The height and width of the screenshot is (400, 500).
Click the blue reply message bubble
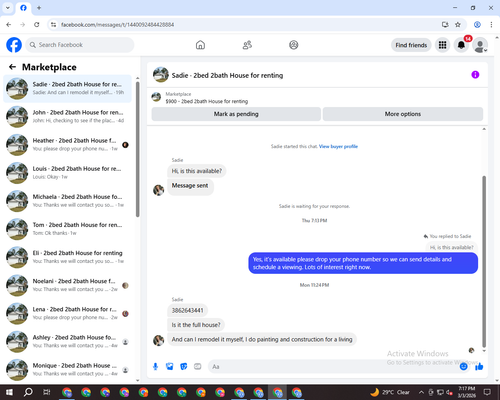coord(363,263)
